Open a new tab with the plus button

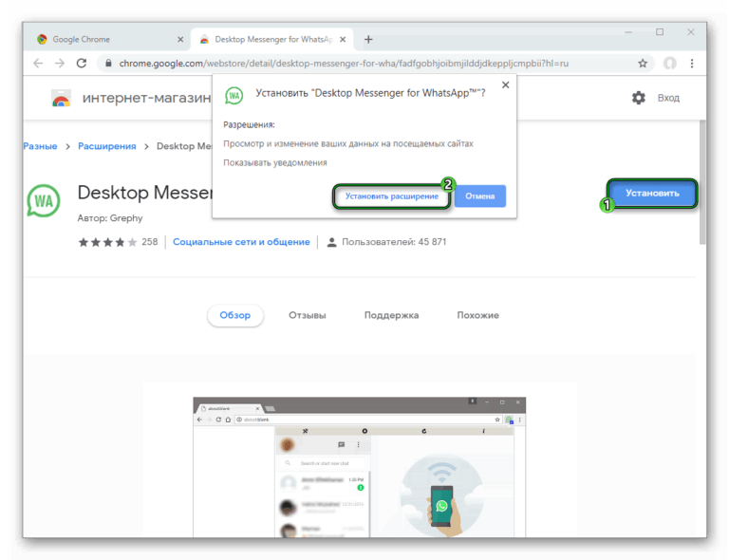[368, 40]
